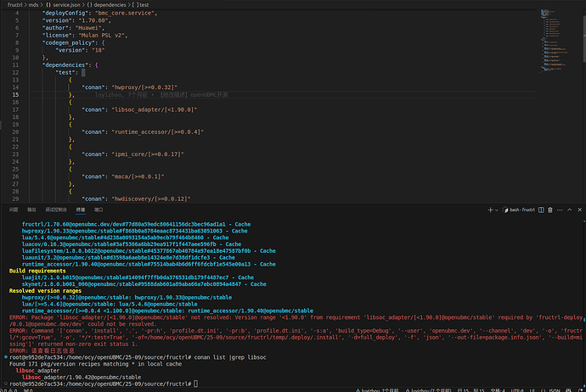Click the errors and warnings count indicator

point(12,388)
